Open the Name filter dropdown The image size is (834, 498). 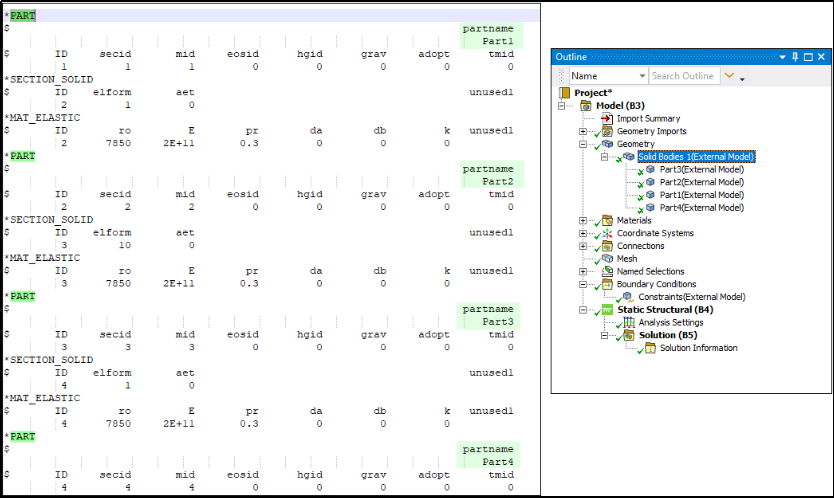tap(642, 76)
